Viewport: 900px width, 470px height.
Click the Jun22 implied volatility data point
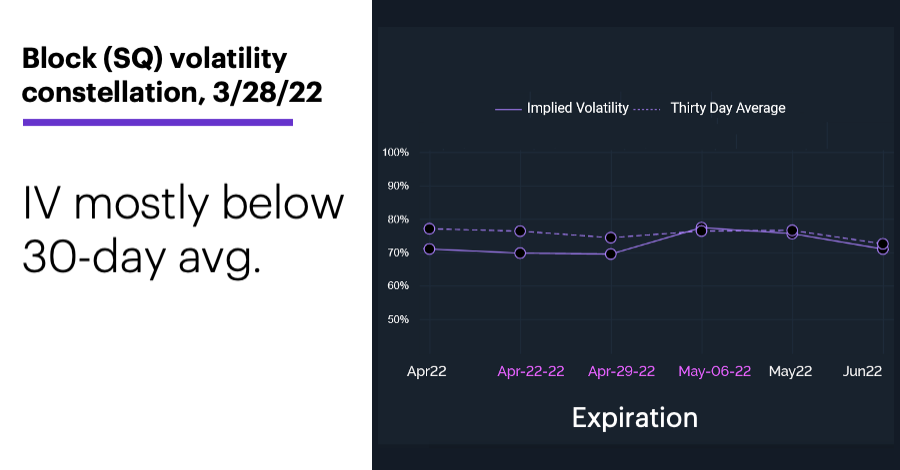[x=883, y=250]
